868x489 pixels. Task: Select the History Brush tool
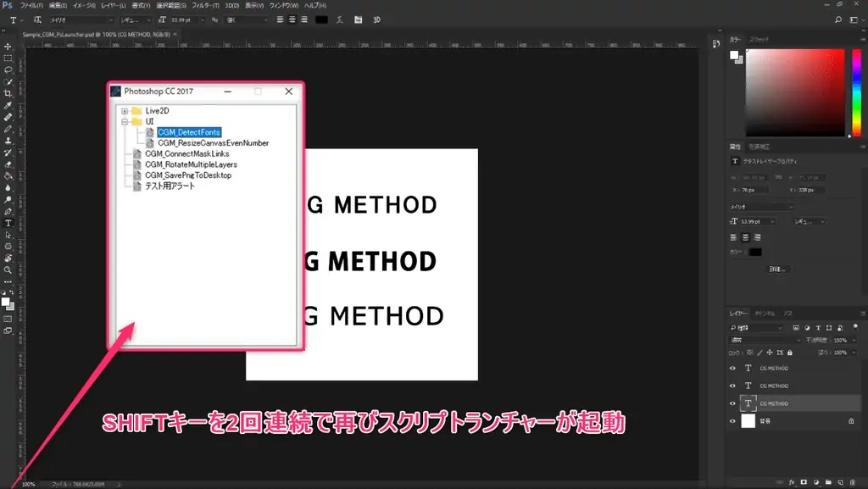pos(8,153)
